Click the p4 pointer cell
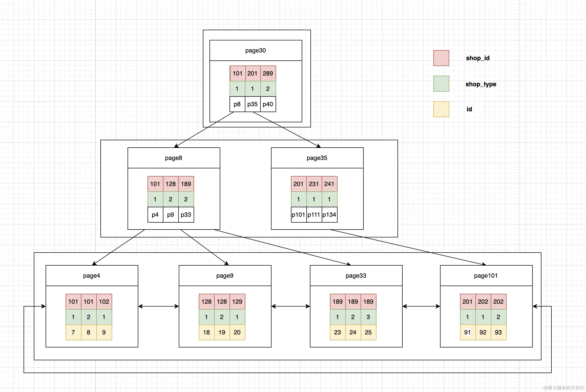Screen dimensions: 586x392 pos(155,215)
